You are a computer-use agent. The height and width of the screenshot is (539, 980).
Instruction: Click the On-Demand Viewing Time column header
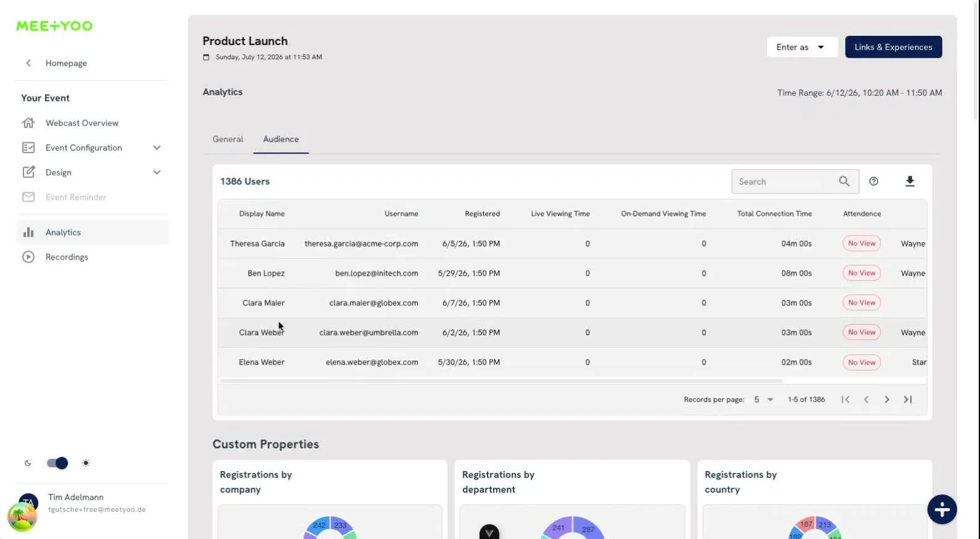pyautogui.click(x=663, y=214)
